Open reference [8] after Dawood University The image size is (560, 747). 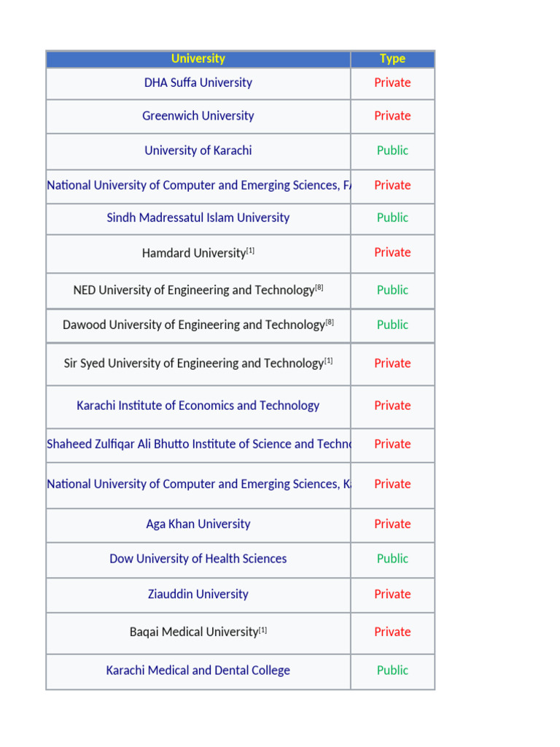point(330,322)
